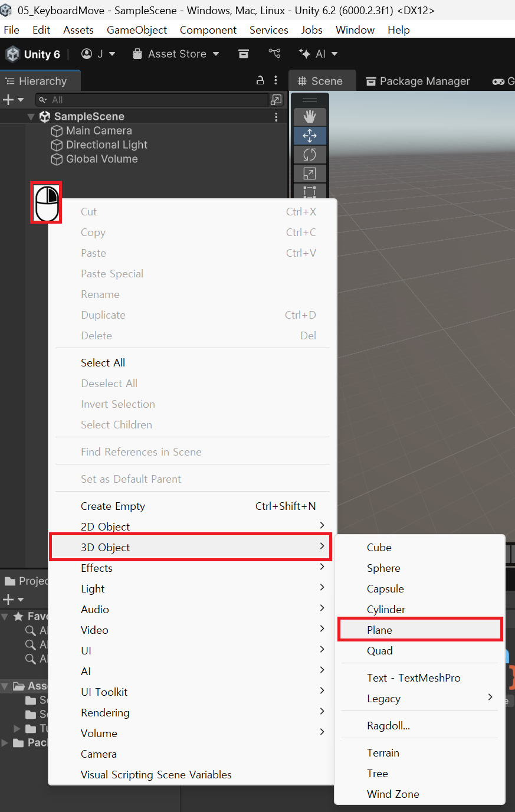Create a Capsule from submenu

click(420, 588)
